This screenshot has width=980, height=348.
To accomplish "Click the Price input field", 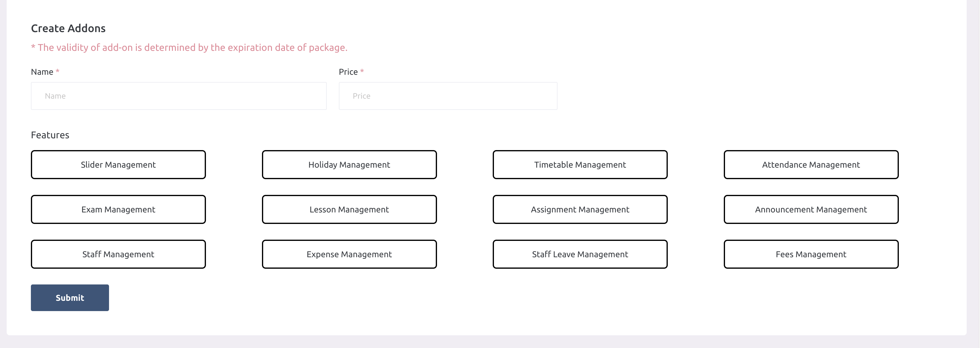I will [448, 96].
